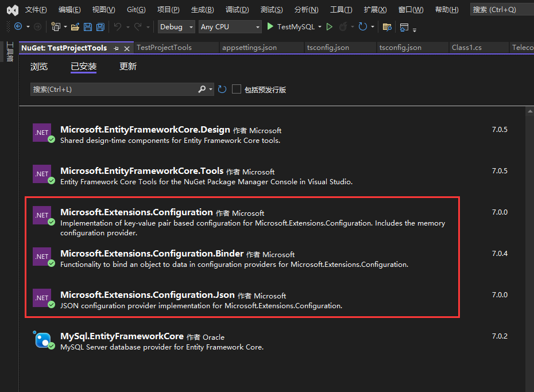Click the save file icon
This screenshot has width=534, height=392.
[88, 26]
